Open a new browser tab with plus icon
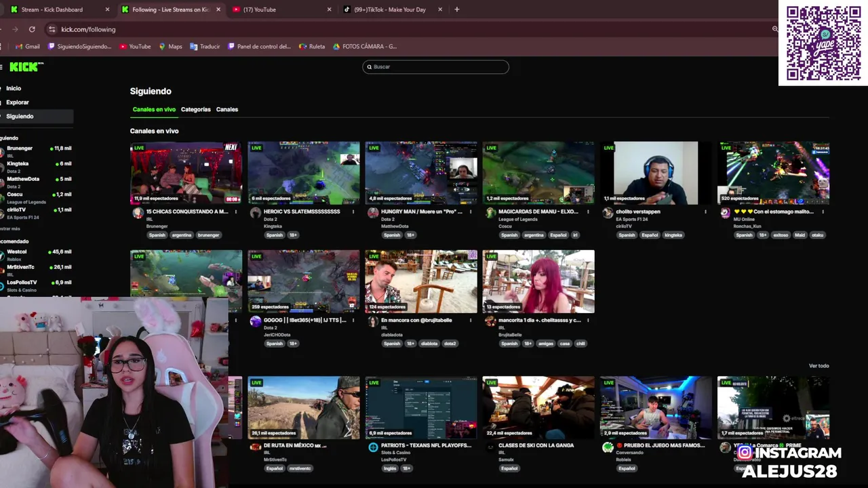The image size is (868, 488). [x=456, y=9]
